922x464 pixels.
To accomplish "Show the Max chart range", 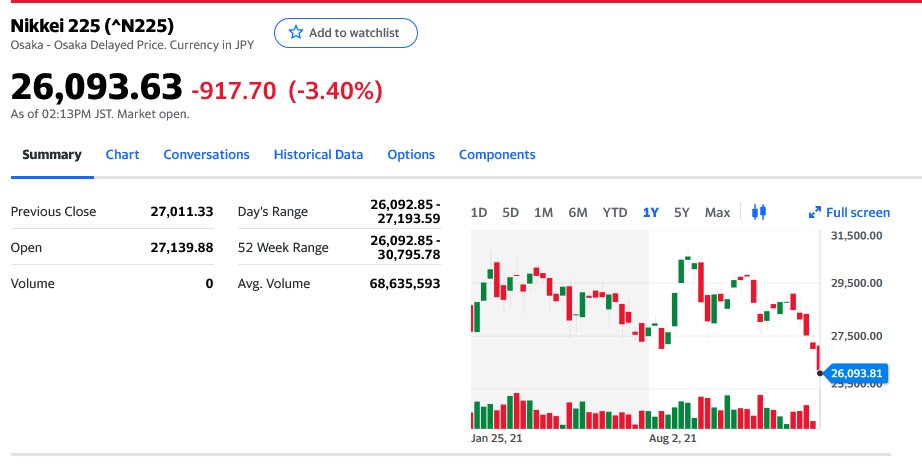I will coord(717,212).
